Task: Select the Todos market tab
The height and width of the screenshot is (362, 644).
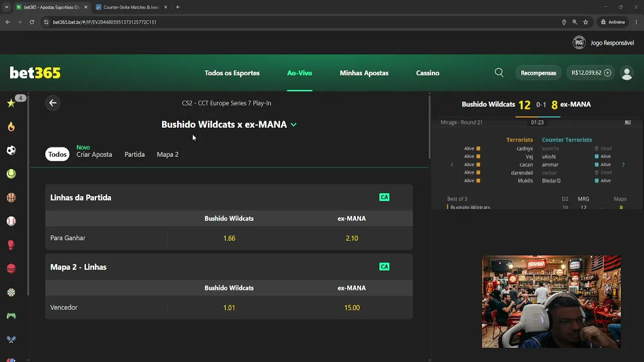Action: (x=57, y=154)
